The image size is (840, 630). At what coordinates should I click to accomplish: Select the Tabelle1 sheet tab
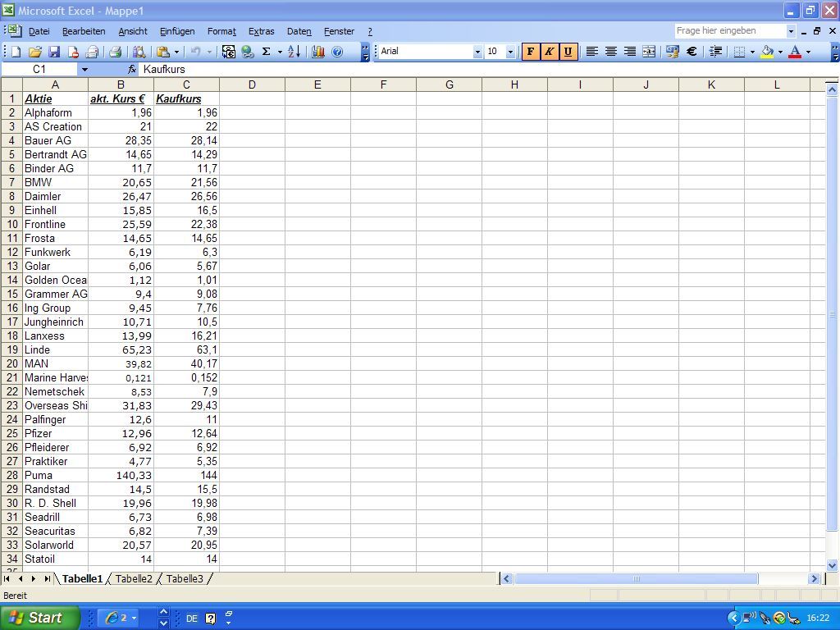(x=82, y=578)
